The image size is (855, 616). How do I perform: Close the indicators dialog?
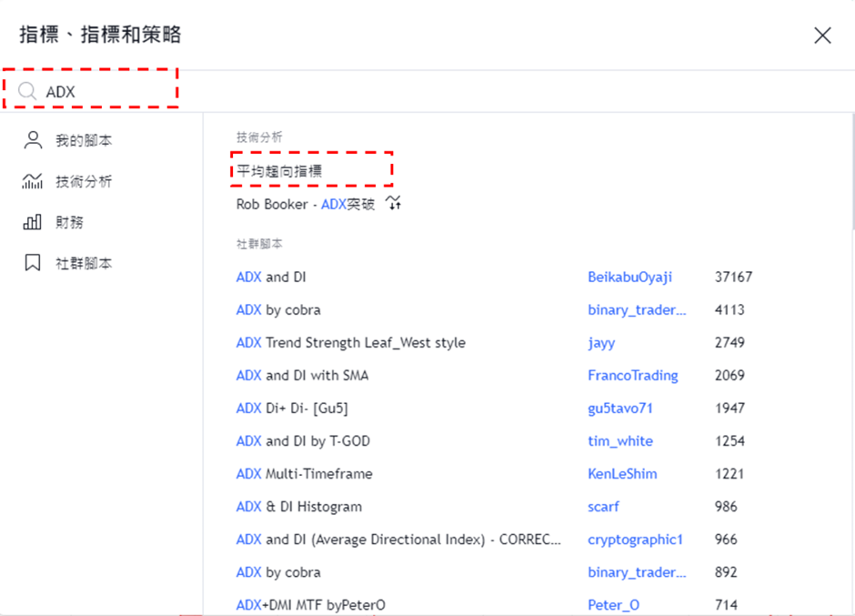pos(822,35)
